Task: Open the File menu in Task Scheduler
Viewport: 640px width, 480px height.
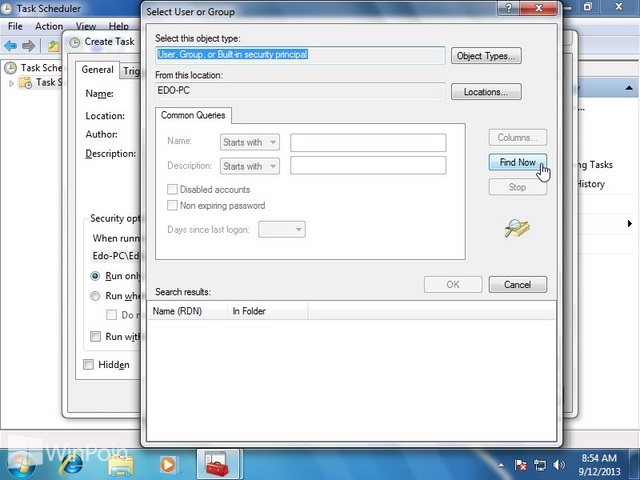Action: pos(15,26)
